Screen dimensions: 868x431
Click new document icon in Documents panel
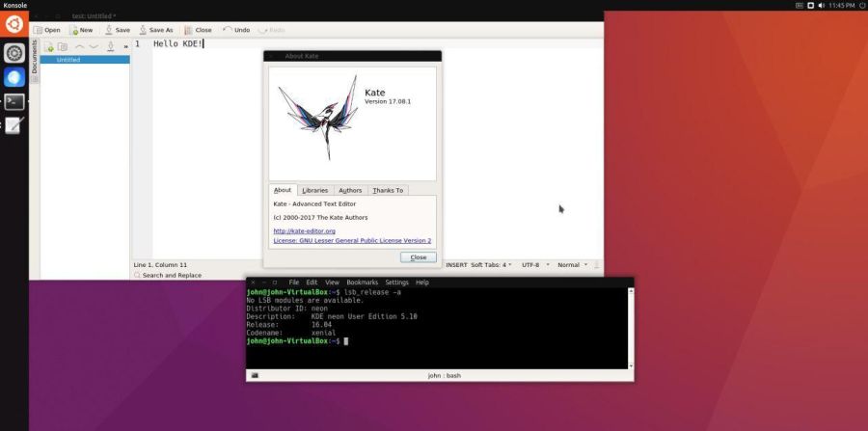tap(49, 47)
